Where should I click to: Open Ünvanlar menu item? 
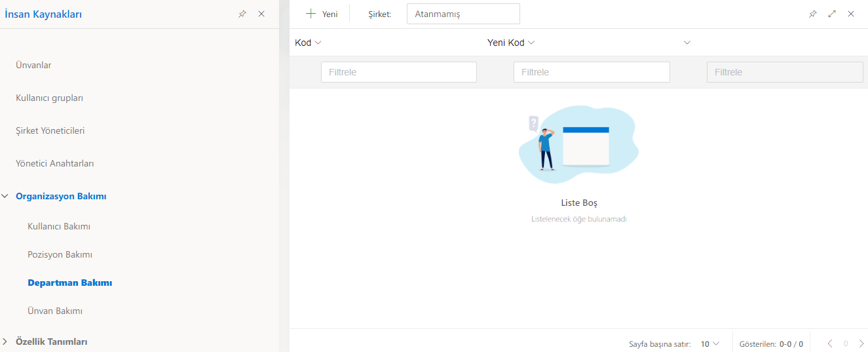[33, 65]
